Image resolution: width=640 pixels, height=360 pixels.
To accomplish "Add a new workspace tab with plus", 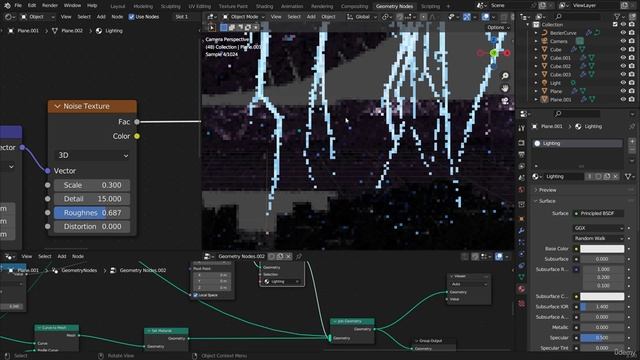I will [x=448, y=6].
